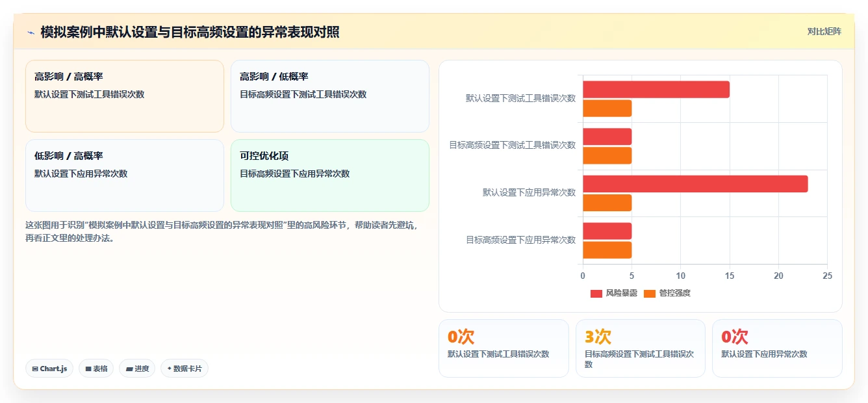Click orange bar for 目标高频设置下测试工具错误次数

click(x=607, y=155)
